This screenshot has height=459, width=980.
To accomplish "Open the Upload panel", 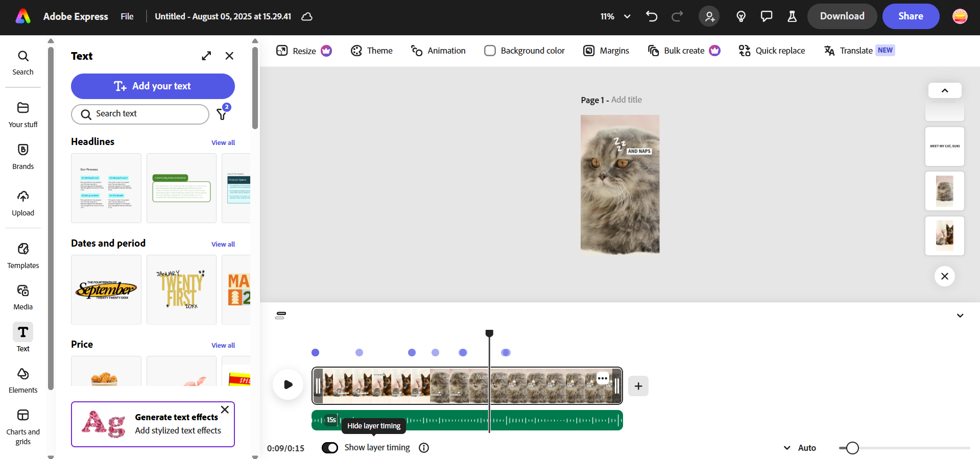I will [x=23, y=203].
